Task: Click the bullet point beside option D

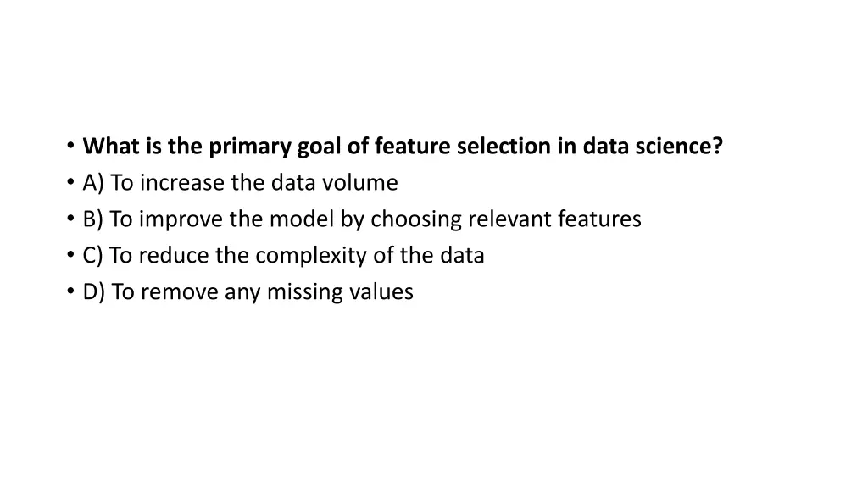Action: tap(70, 292)
